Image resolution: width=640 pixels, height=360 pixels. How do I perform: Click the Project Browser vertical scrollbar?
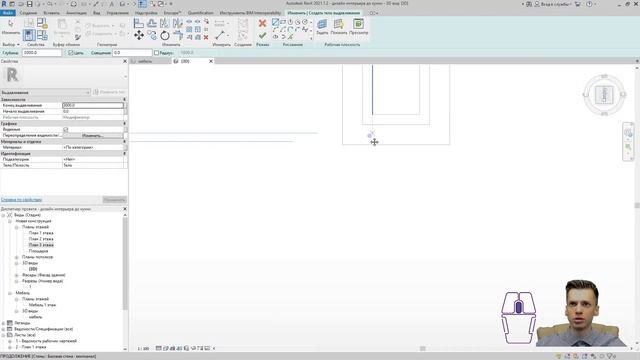pos(125,263)
